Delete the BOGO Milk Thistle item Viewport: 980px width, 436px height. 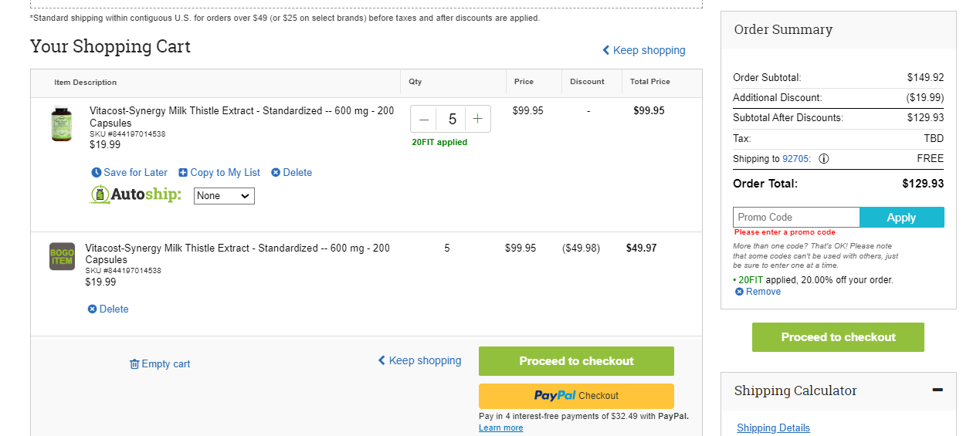point(108,309)
